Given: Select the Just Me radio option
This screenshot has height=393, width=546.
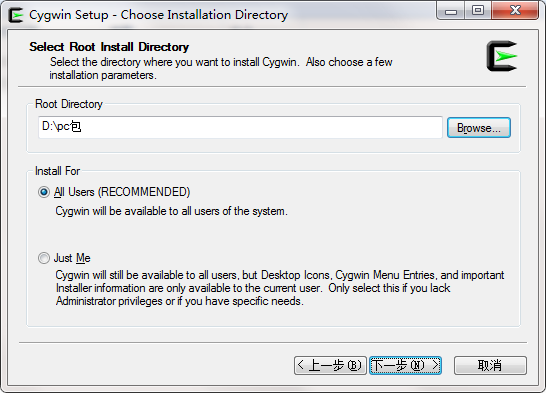Looking at the screenshot, I should click(x=44, y=258).
